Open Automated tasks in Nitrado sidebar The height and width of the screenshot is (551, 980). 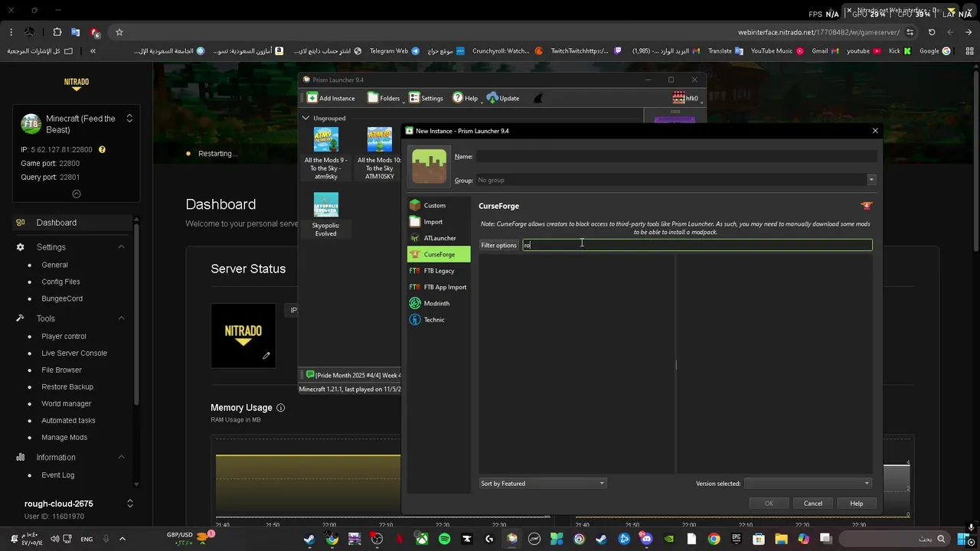point(68,420)
